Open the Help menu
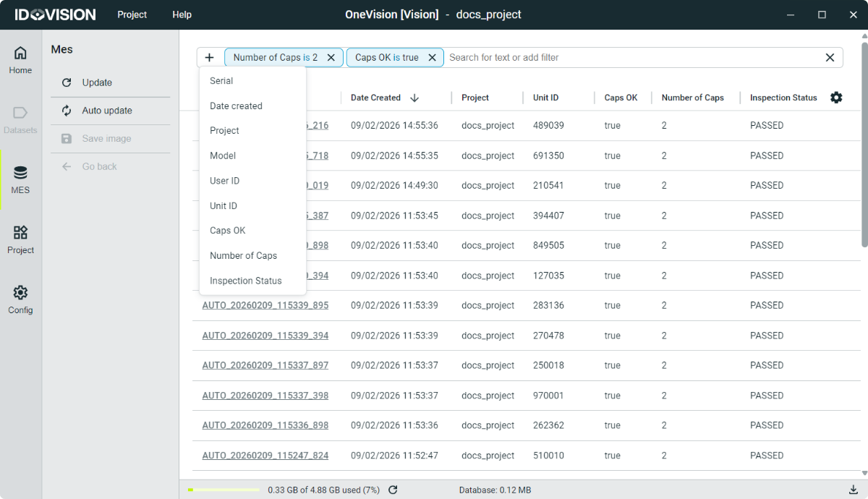The image size is (868, 499). (182, 14)
